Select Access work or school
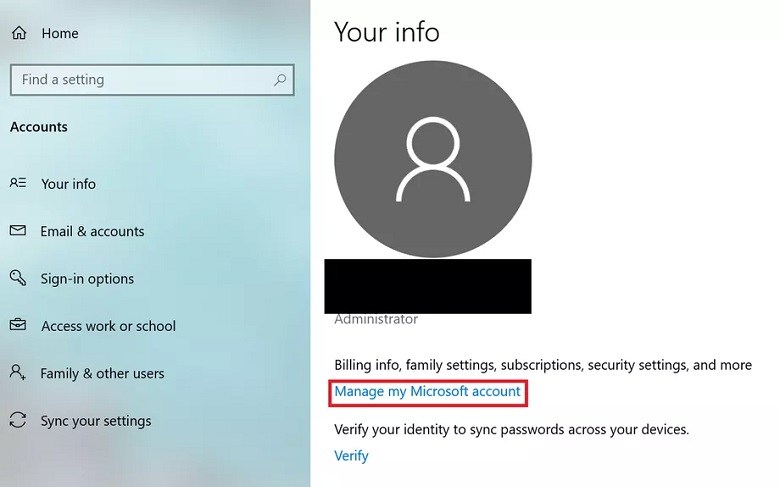The image size is (780, 487). (108, 326)
